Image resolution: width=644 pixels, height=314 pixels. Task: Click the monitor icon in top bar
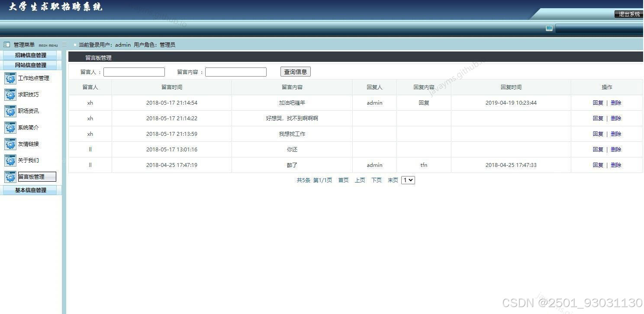pos(549,29)
